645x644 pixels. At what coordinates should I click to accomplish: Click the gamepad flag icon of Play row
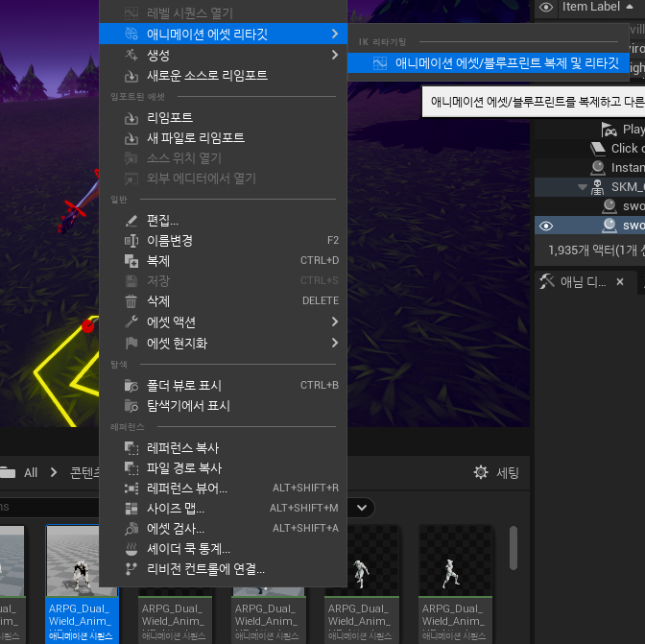tap(609, 130)
